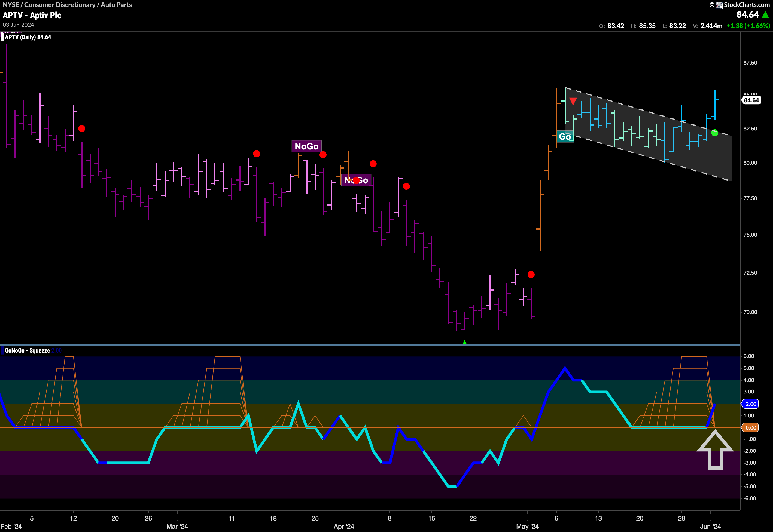Click the Mar '24 date axis label
Image resolution: width=773 pixels, height=532 pixels.
tap(177, 526)
